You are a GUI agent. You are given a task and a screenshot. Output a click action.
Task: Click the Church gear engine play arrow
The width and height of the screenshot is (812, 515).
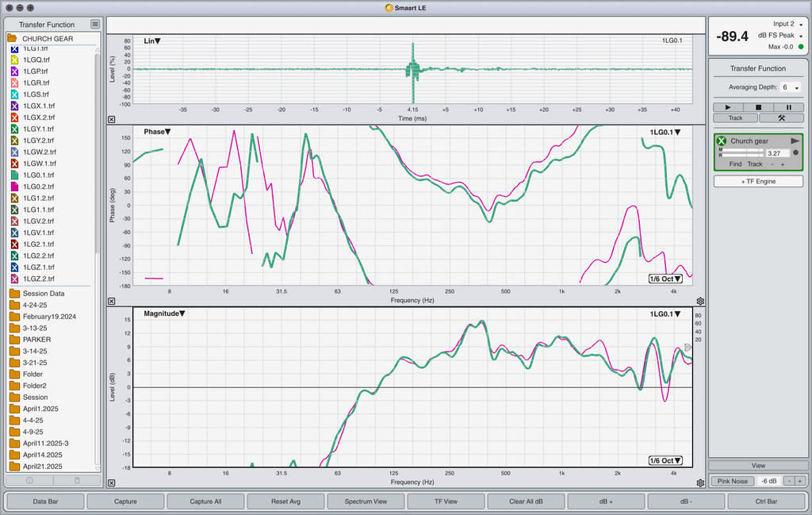795,141
